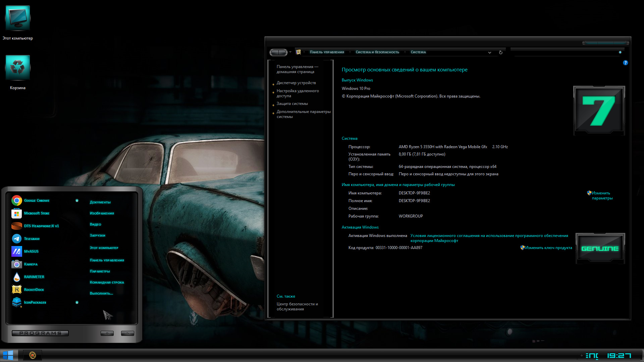The height and width of the screenshot is (362, 644).
Task: Open Device Manager link in sidebar
Action: [296, 83]
